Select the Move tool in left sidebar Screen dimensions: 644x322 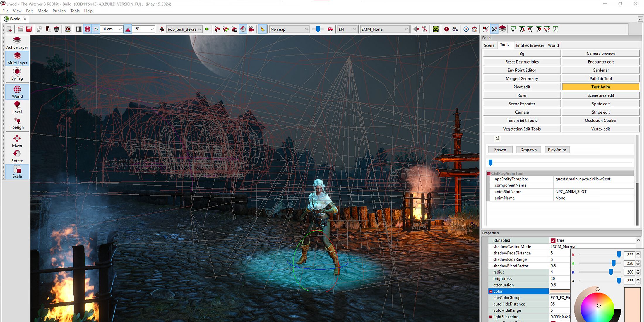point(17,141)
